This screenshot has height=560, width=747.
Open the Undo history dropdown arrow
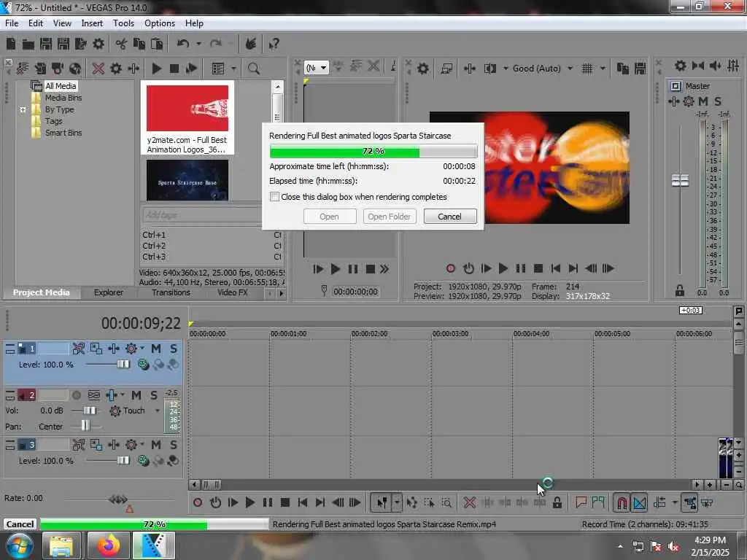tap(198, 44)
